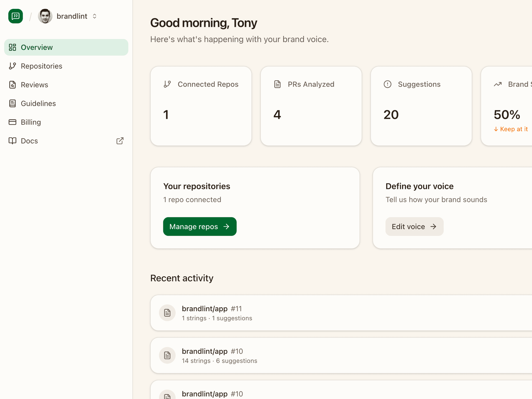Click the file icon on brandlint/app #10
Screen dimensions: 532x399
[167, 355]
